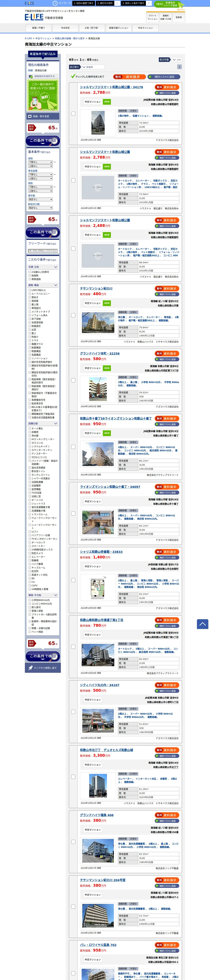Click 検討リストに追加 on チサンマンション紀の川

pyautogui.click(x=167, y=294)
